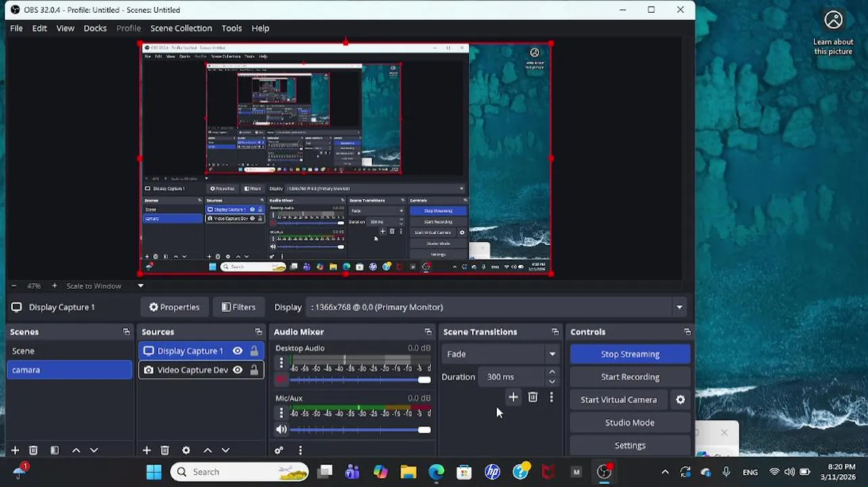Show hidden system tray icons chevron
Image resolution: width=868 pixels, height=487 pixels.
[x=665, y=472]
